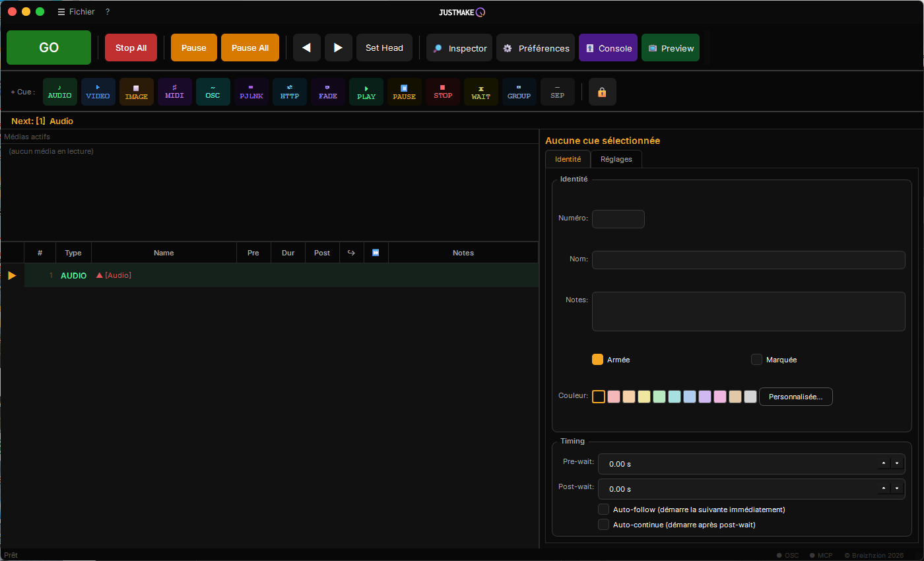
Task: Add a new WAIT cue
Action: pyautogui.click(x=481, y=92)
